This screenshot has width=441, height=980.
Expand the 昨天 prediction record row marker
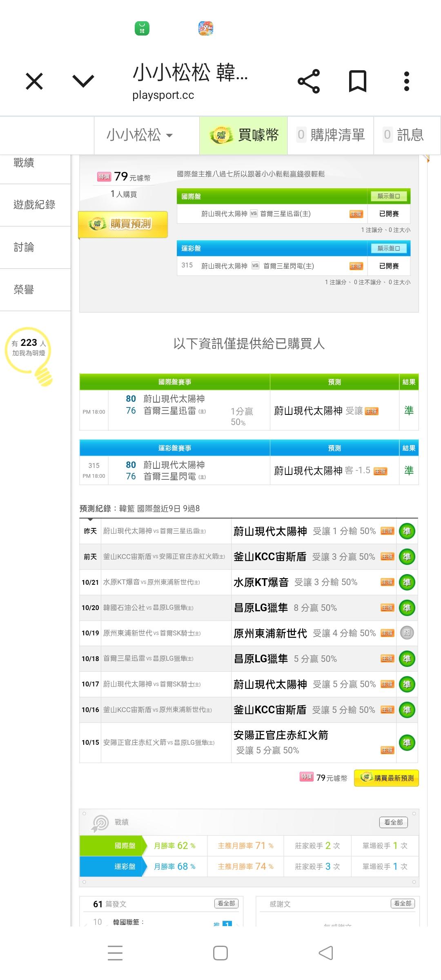(90, 520)
